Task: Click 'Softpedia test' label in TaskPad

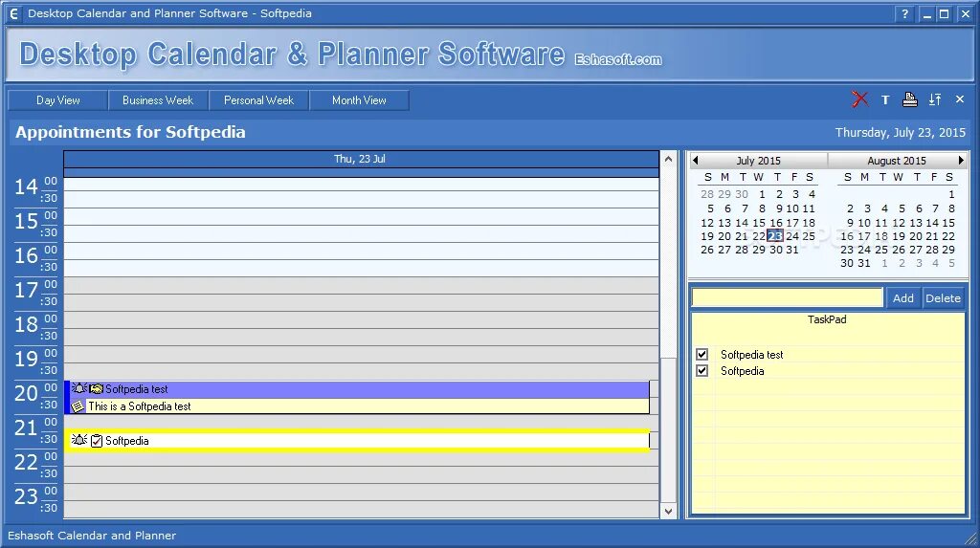Action: (x=752, y=354)
